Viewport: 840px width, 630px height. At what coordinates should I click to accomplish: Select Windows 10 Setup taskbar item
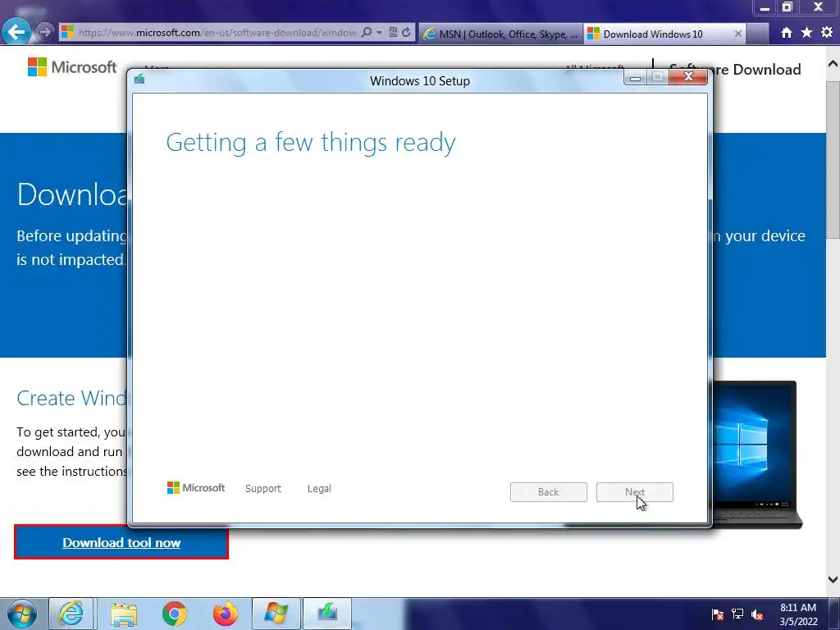[x=327, y=614]
